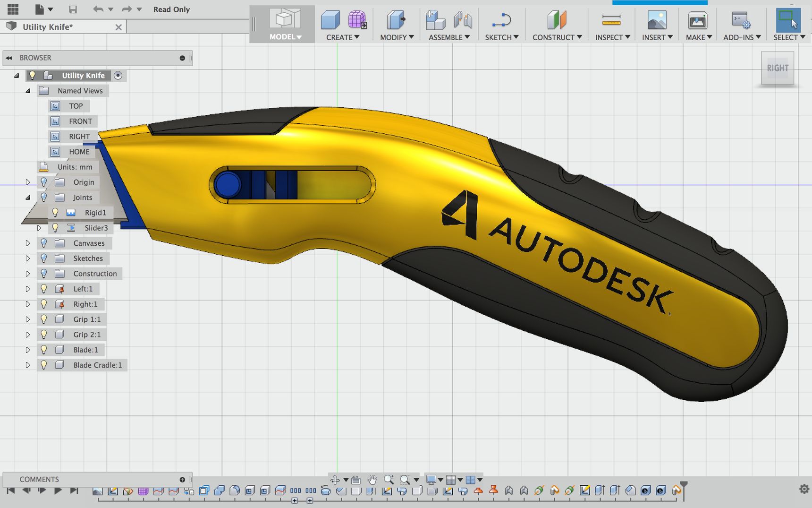Close the Utility Knife document tab
This screenshot has width=812, height=508.
tap(118, 27)
